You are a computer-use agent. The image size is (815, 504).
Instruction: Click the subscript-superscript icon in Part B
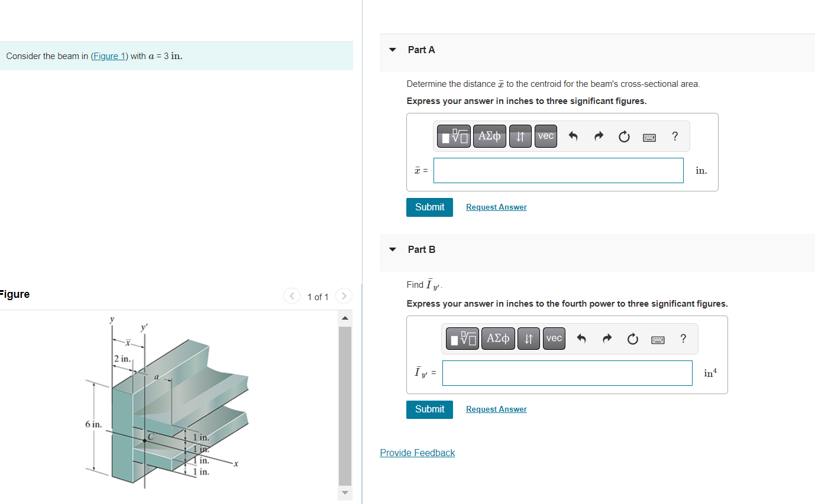[x=528, y=338]
